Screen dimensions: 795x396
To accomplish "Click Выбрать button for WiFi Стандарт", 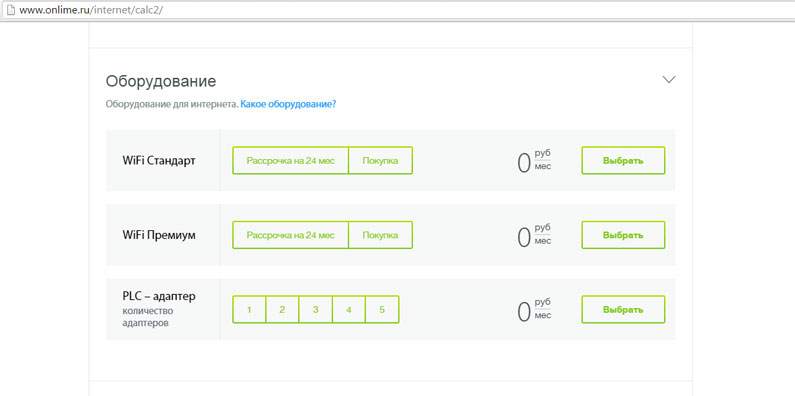I will [623, 161].
